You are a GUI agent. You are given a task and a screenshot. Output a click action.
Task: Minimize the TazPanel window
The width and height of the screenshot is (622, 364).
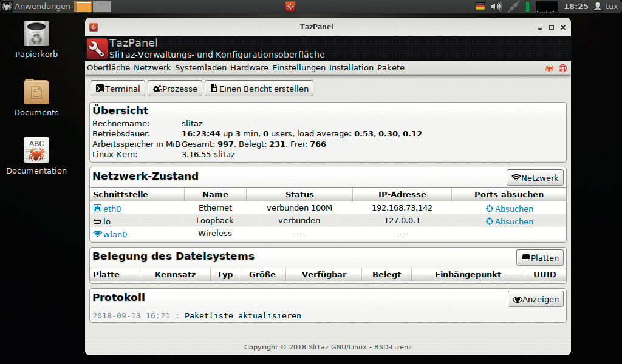[x=540, y=27]
